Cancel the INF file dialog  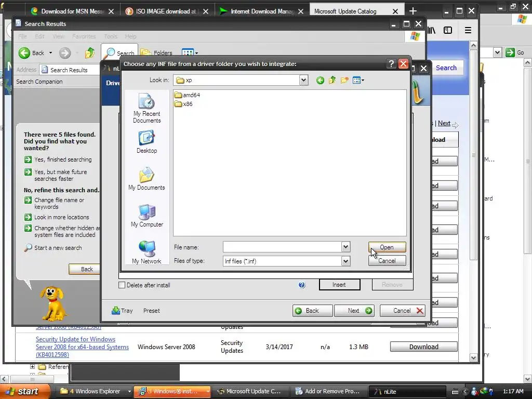pos(387,261)
